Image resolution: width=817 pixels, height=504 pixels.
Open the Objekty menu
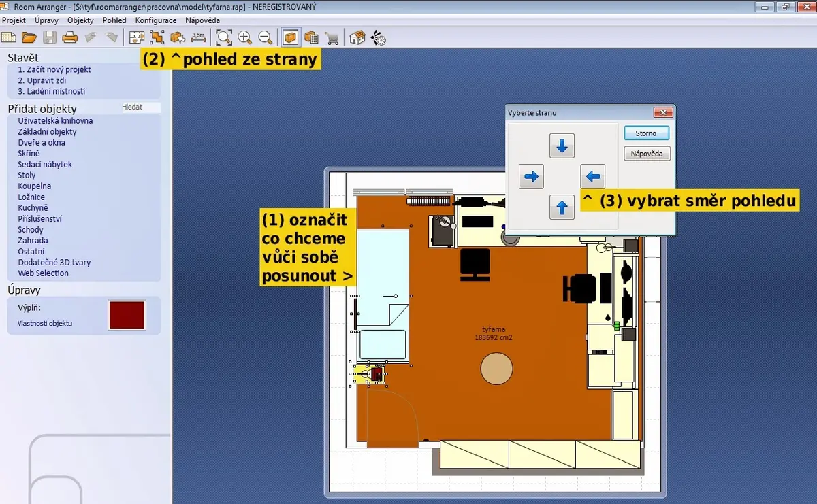(x=80, y=20)
